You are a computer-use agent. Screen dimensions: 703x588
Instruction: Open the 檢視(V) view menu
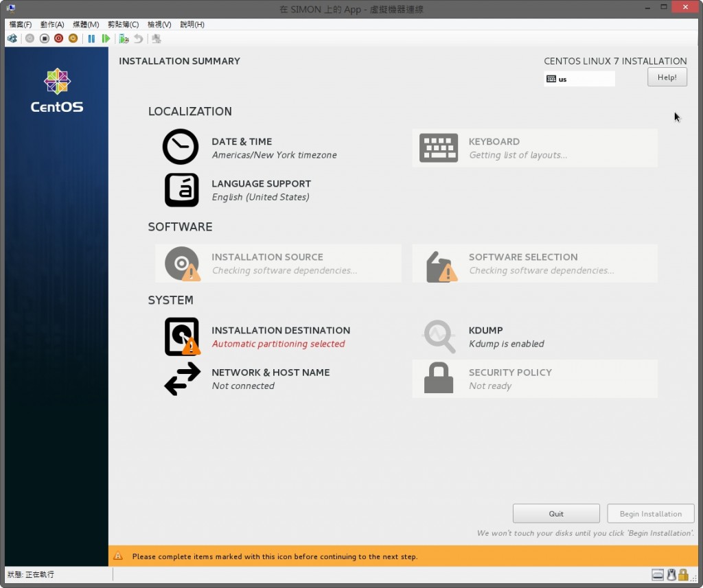(x=159, y=24)
